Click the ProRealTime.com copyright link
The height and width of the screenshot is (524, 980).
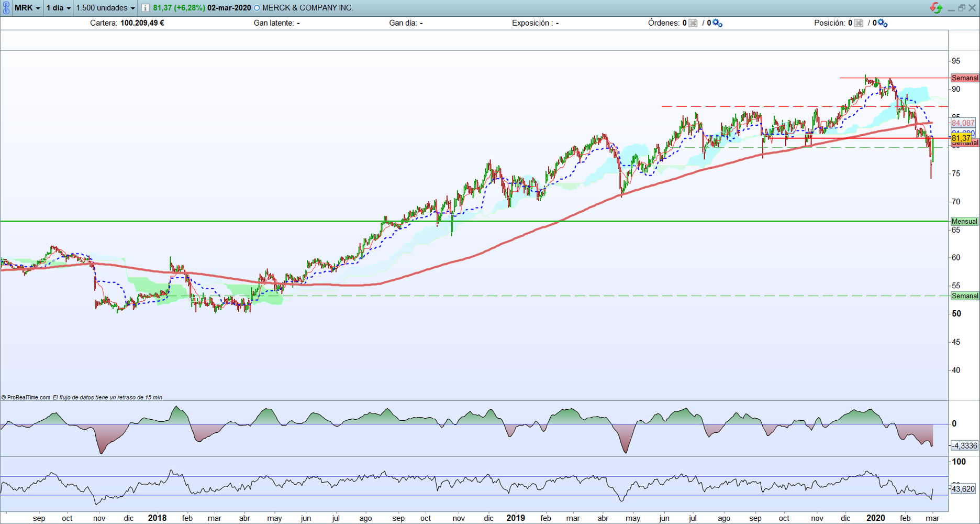[26, 398]
